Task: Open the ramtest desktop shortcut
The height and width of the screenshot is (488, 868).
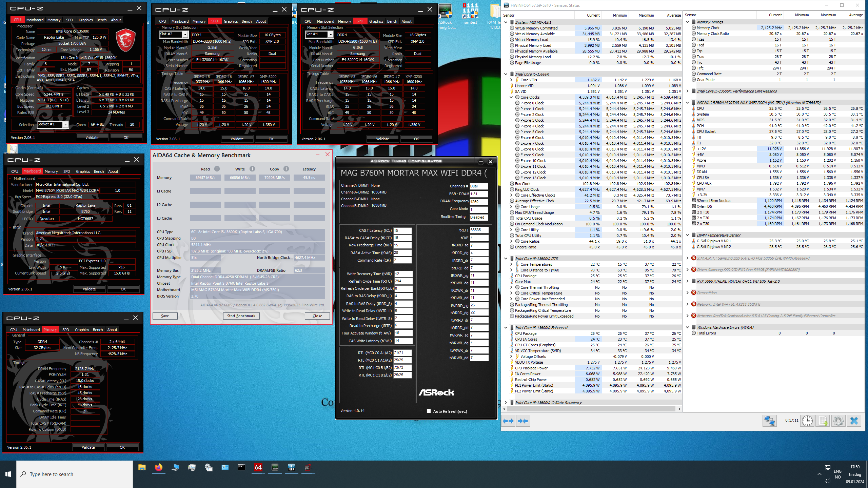Action: (470, 14)
